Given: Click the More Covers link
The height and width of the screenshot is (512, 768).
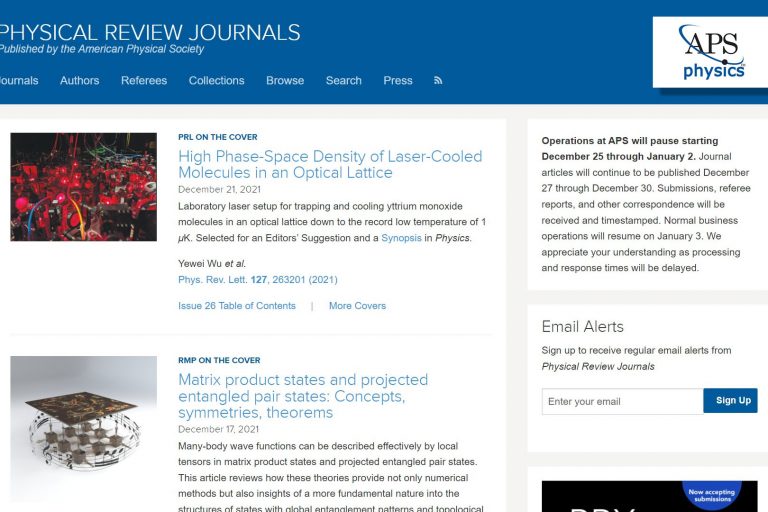Looking at the screenshot, I should [357, 306].
